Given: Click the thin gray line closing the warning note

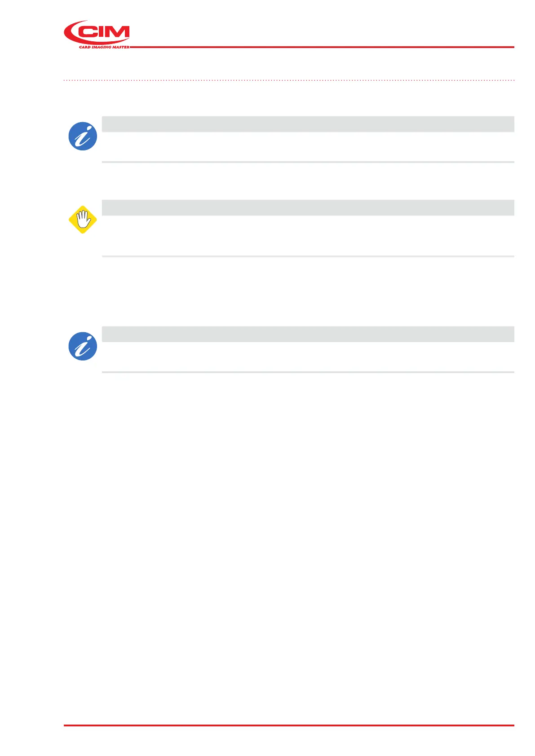Looking at the screenshot, I should pos(308,256).
